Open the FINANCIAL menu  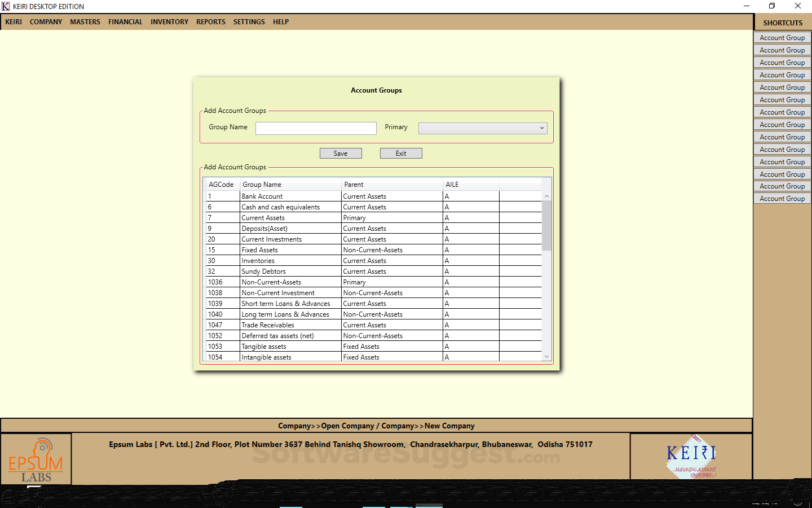[125, 21]
